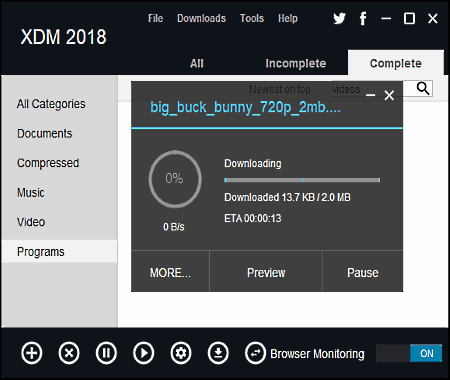Open the Tools menu
The height and width of the screenshot is (380, 450).
tap(252, 18)
